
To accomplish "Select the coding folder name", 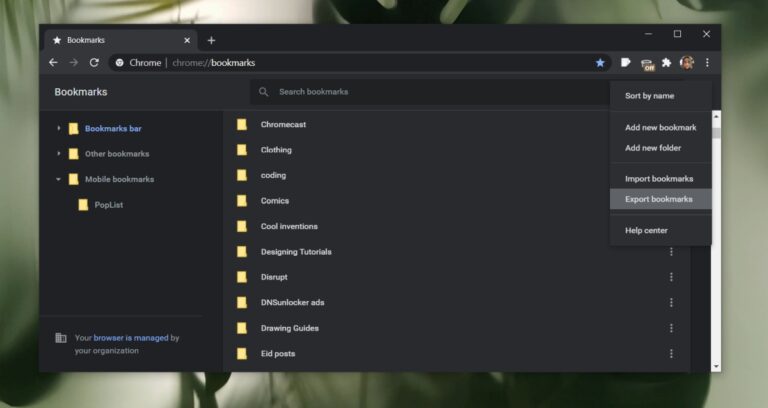I will (273, 175).
